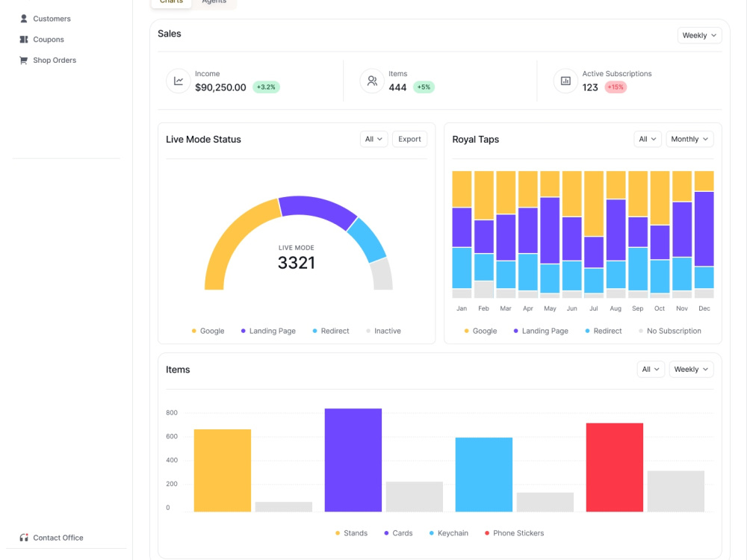Click the 3321 live mode value
747x560 pixels.
[297, 263]
